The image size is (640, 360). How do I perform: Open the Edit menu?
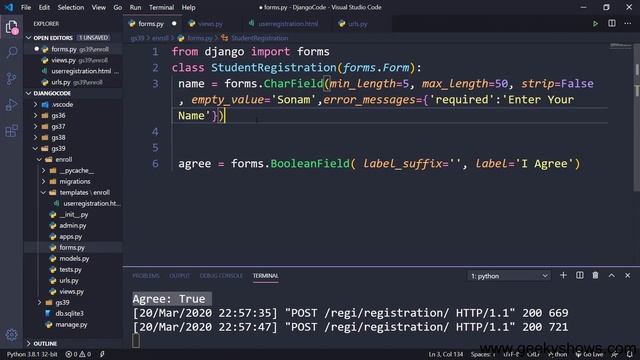point(44,7)
